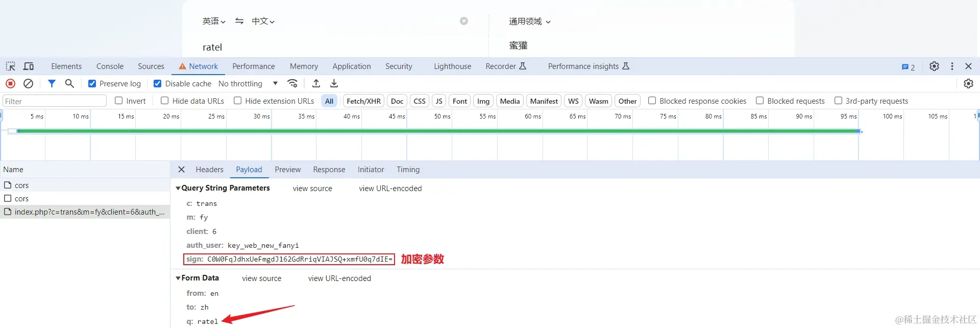Screen dimensions: 980x328
Task: Check Blocked requests option
Action: pyautogui.click(x=759, y=101)
